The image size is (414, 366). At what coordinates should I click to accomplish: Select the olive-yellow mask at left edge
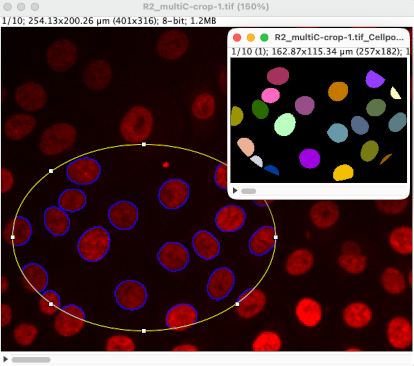(236, 116)
